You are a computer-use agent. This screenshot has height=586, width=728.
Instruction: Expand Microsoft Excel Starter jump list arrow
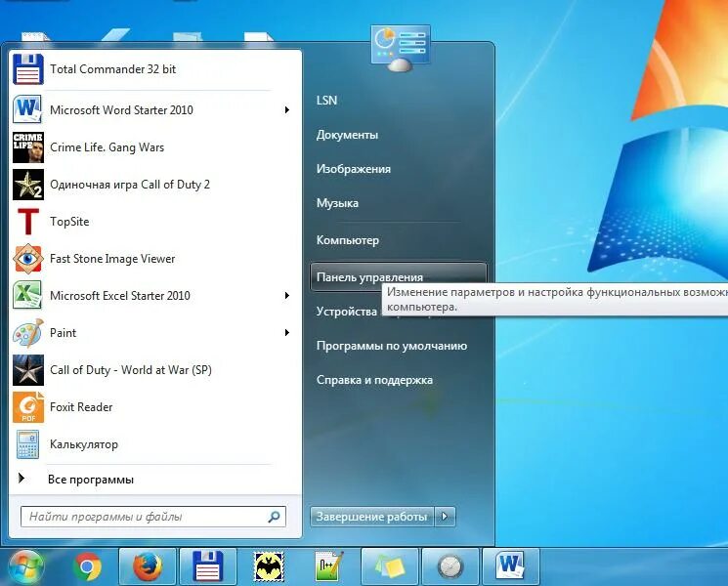[287, 296]
